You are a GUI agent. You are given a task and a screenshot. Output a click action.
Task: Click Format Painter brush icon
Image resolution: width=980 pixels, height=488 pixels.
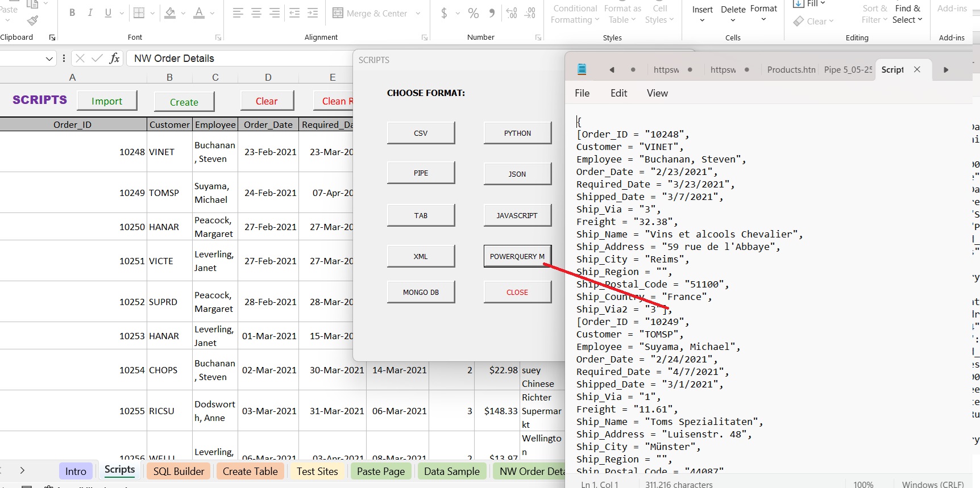32,21
